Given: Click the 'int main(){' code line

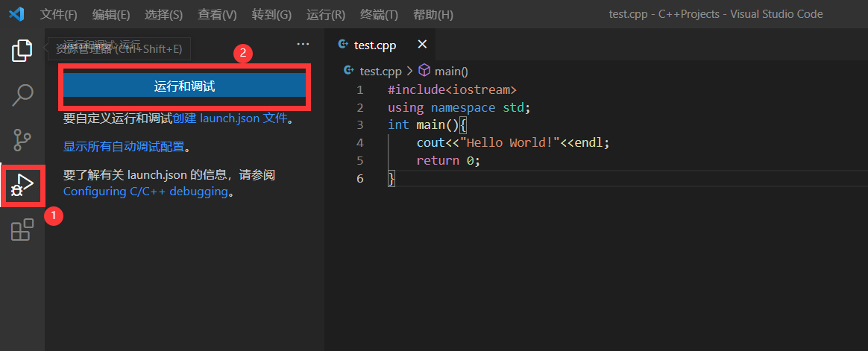Looking at the screenshot, I should point(427,125).
